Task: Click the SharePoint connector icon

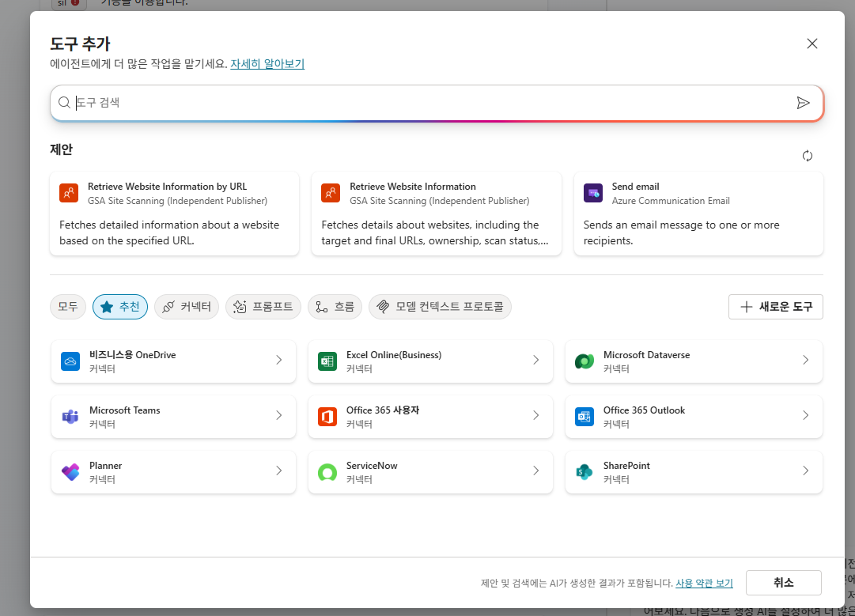Action: [584, 472]
